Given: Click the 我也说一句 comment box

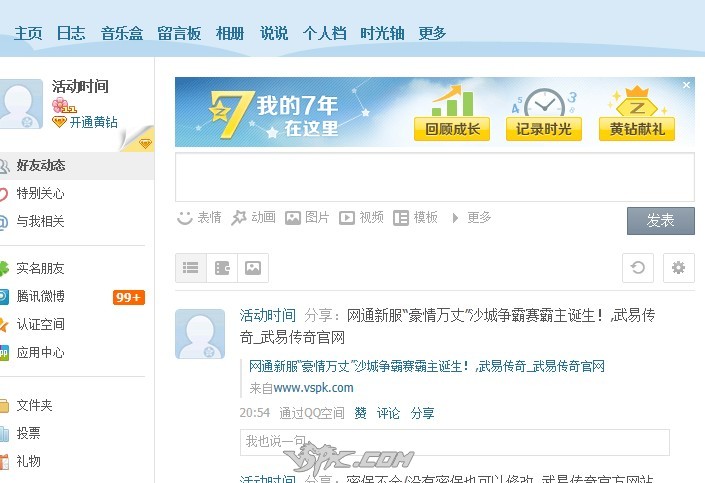Looking at the screenshot, I should [455, 442].
